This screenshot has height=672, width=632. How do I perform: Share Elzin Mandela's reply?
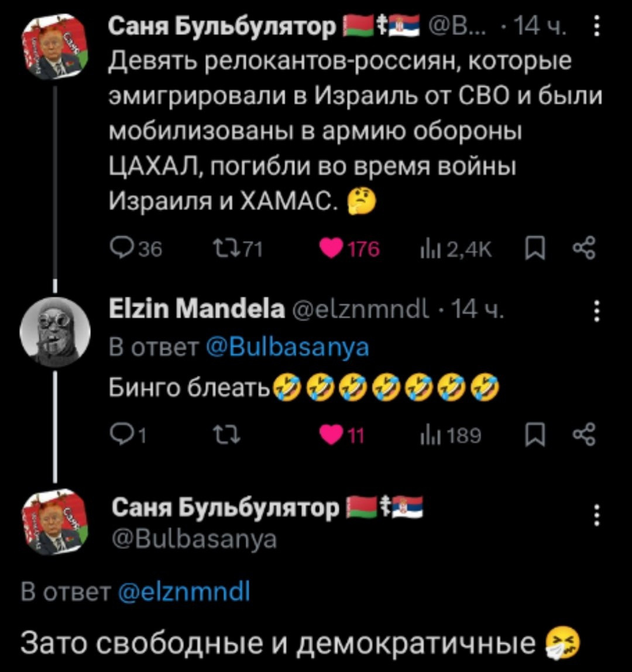click(587, 436)
